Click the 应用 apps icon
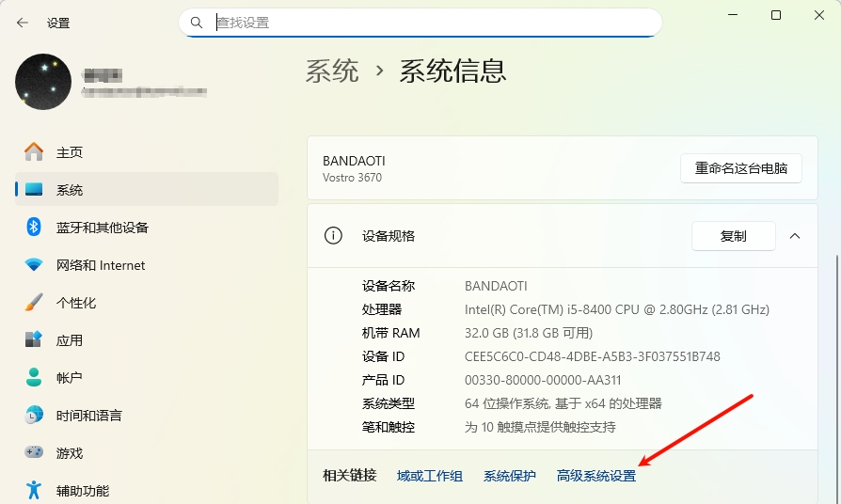841x504 pixels. (34, 339)
